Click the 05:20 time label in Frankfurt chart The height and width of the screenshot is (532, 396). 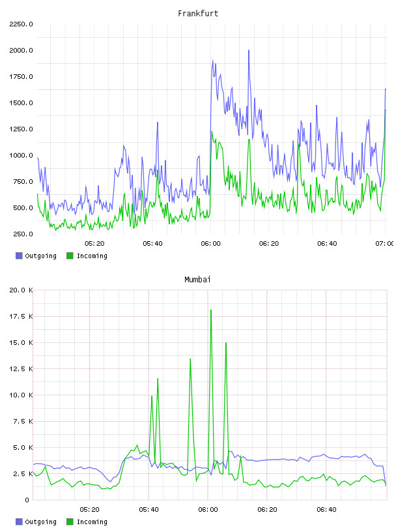(94, 244)
